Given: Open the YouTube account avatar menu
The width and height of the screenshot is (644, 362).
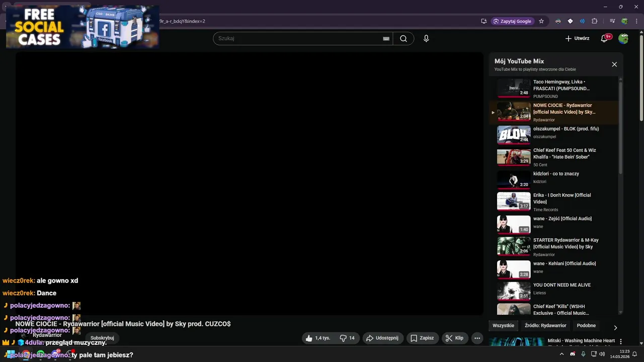Looking at the screenshot, I should 623,38.
